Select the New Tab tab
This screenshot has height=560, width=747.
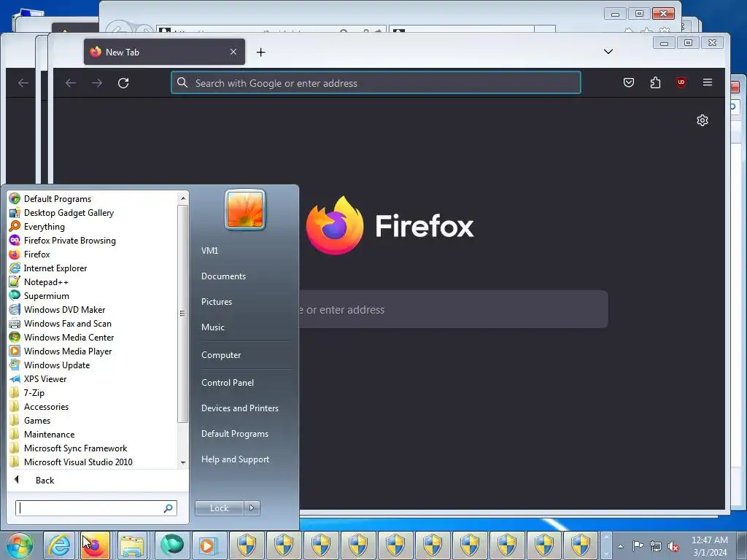[x=164, y=52]
